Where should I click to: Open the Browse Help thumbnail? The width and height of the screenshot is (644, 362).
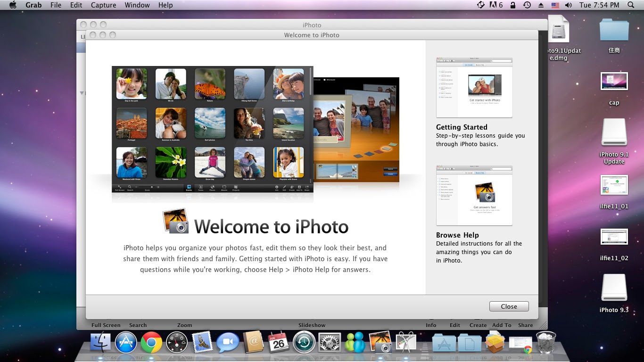(474, 196)
